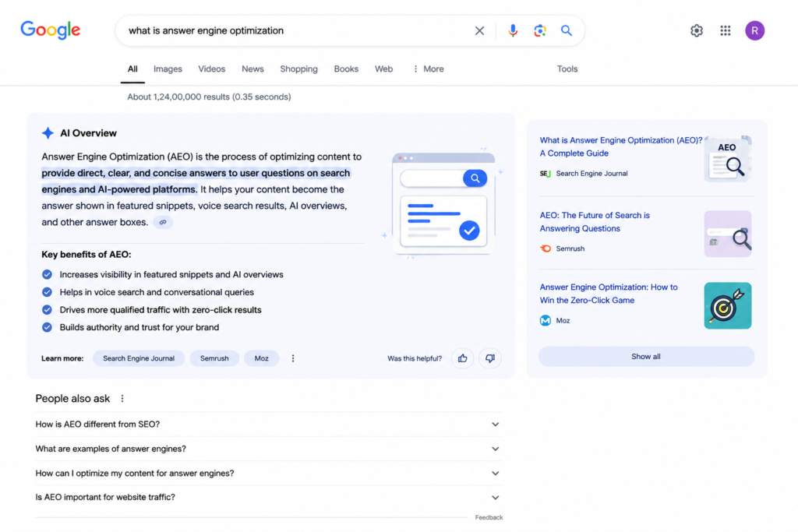The image size is (798, 532).
Task: Open the Tools options
Action: pyautogui.click(x=567, y=69)
